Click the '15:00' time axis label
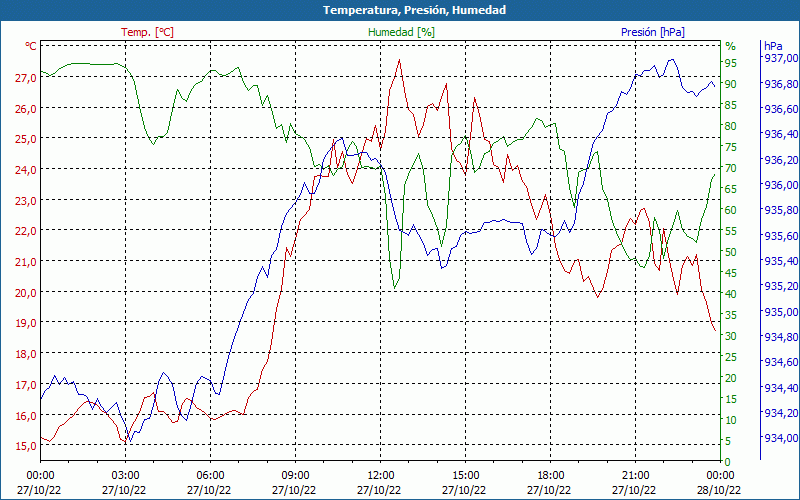800x500 pixels. 466,476
